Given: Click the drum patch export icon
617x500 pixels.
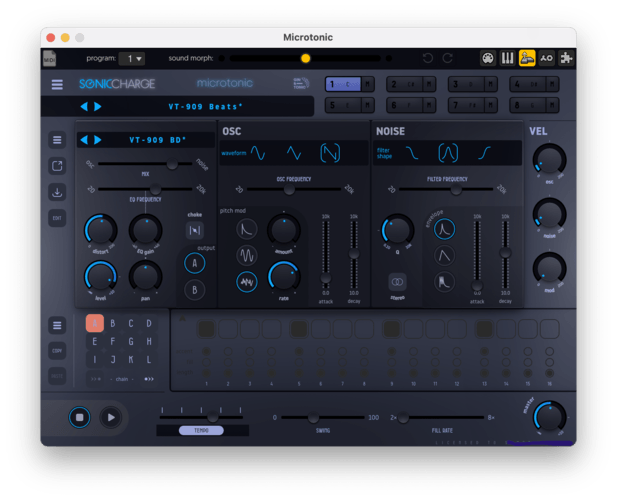Looking at the screenshot, I should pos(57,166).
